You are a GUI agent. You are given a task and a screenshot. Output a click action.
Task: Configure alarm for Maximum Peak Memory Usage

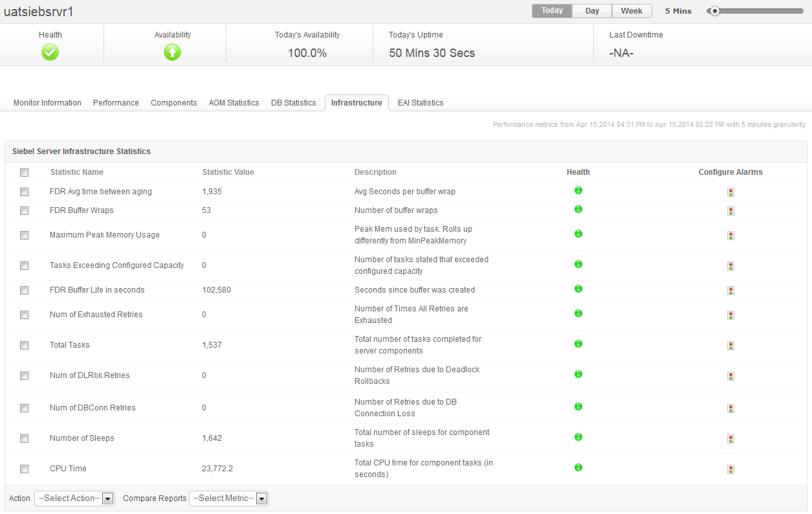click(730, 236)
